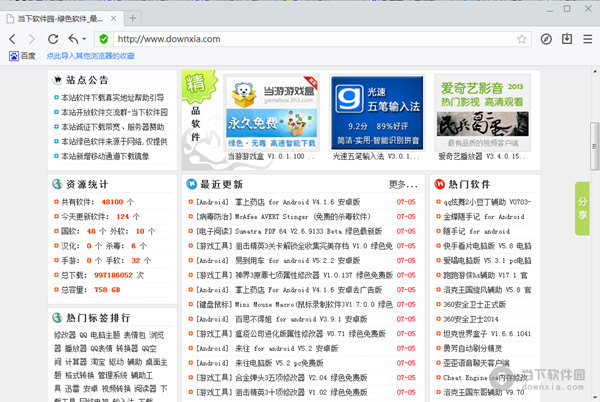Open a new tab with the plus button
The image size is (600, 402).
coord(132,17)
